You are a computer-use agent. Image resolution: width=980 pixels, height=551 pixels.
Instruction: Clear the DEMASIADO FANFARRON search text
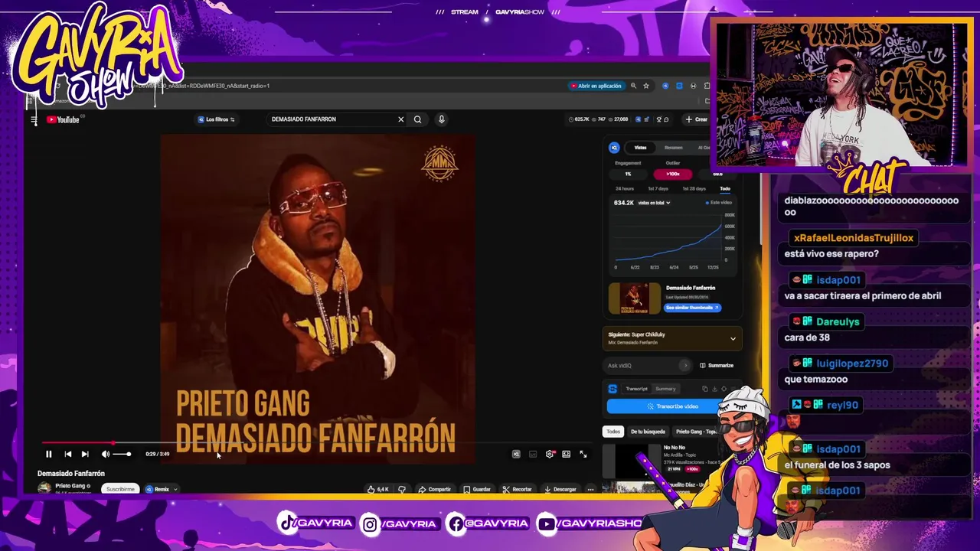[x=400, y=119]
